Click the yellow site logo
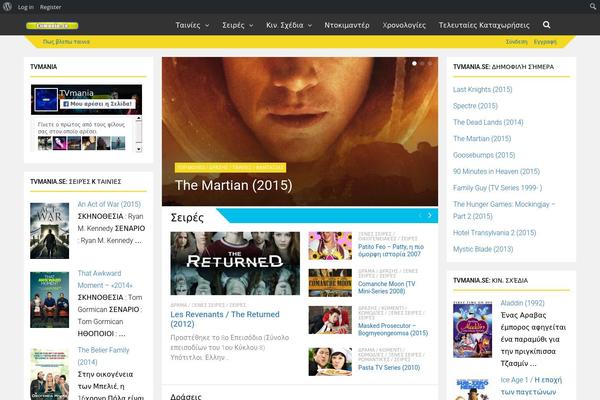This screenshot has width=600, height=400. pyautogui.click(x=52, y=26)
